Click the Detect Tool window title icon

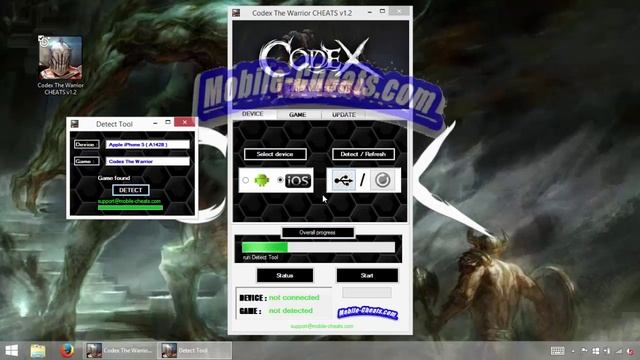[74, 124]
